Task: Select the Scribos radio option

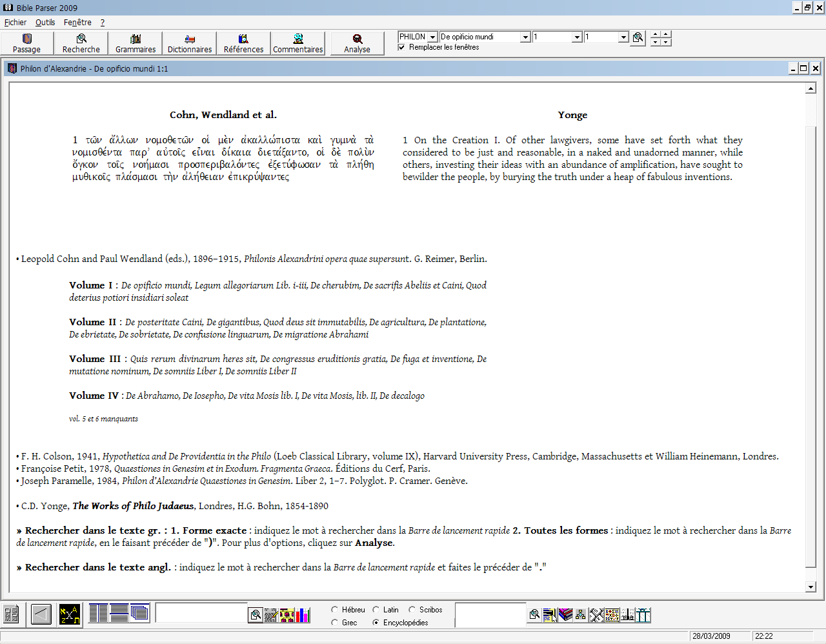Action: click(x=412, y=610)
